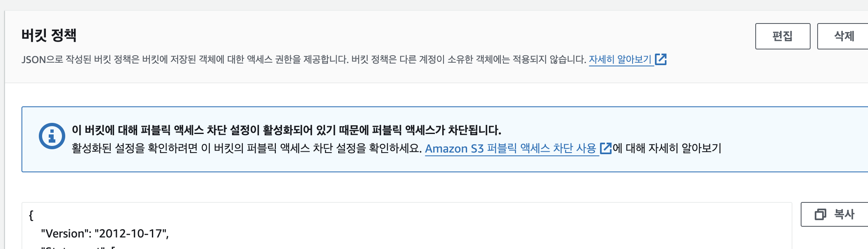
Task: Click the bold 퍼블릭 액세스가 차단됩니다 alert title
Action: click(x=286, y=130)
